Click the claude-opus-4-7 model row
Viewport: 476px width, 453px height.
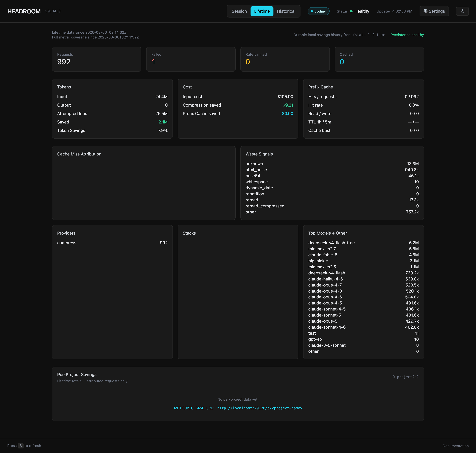(363, 285)
